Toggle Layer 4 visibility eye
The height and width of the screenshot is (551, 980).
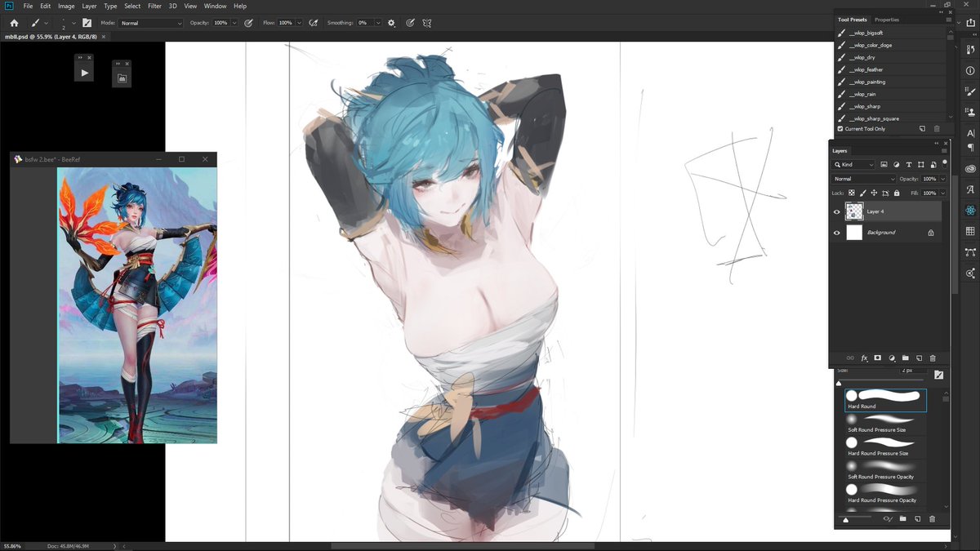(836, 211)
